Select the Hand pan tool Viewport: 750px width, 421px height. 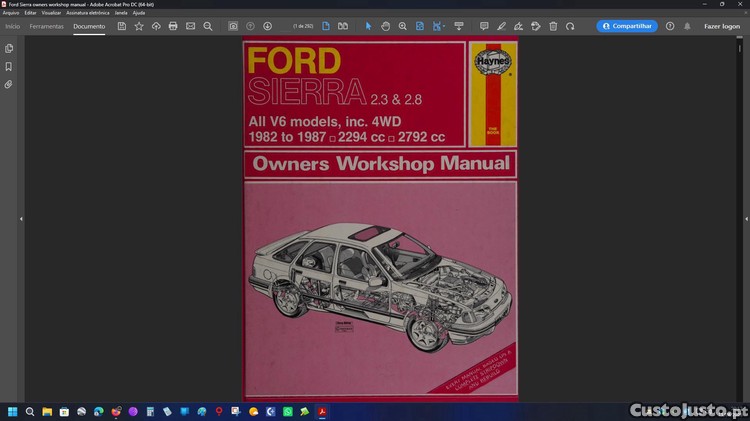tap(386, 26)
